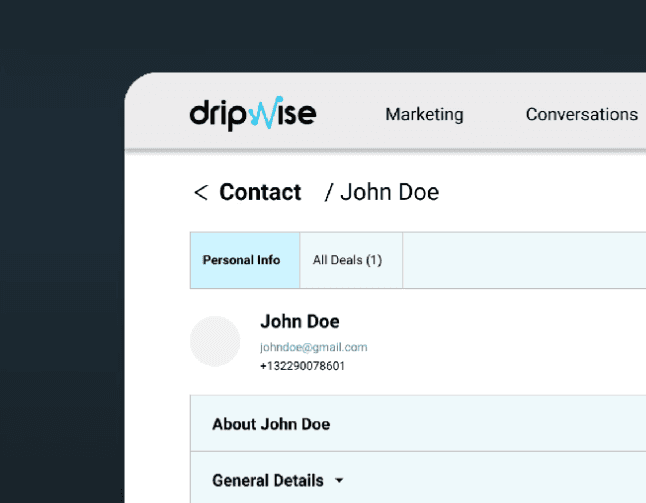
Task: Expand the General Details dropdown arrow
Action: click(339, 480)
